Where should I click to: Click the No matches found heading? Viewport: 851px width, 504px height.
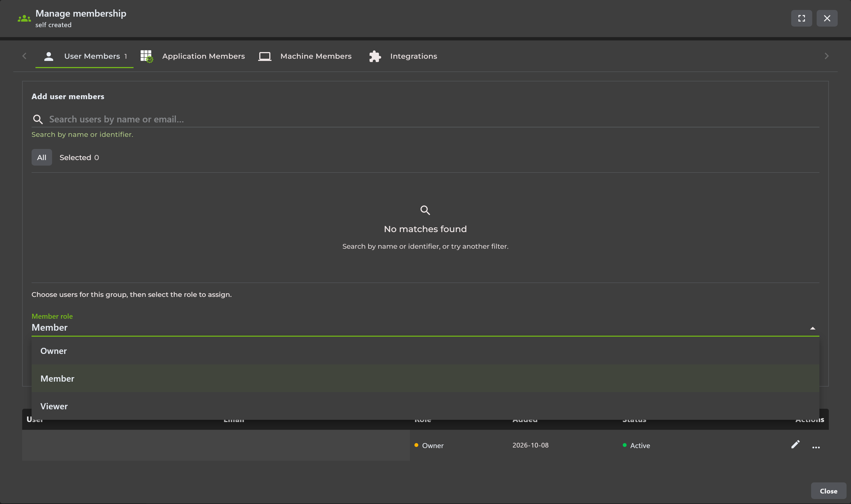(425, 229)
